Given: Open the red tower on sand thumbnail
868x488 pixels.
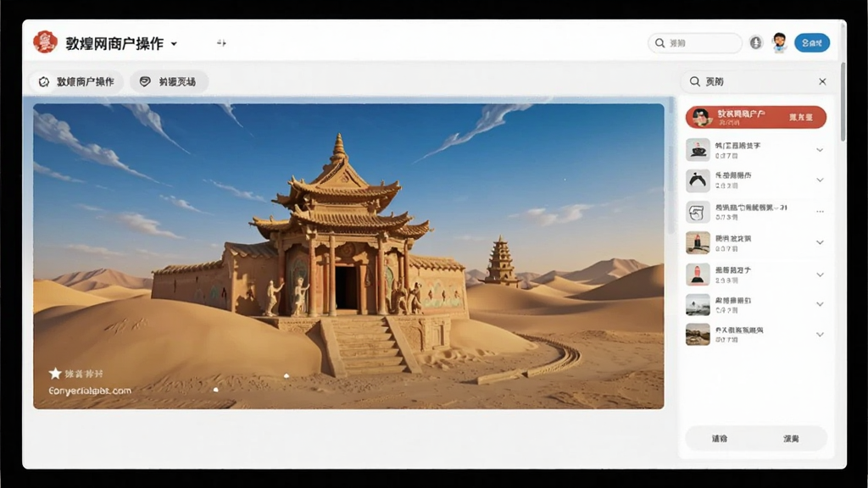Looking at the screenshot, I should coord(698,243).
